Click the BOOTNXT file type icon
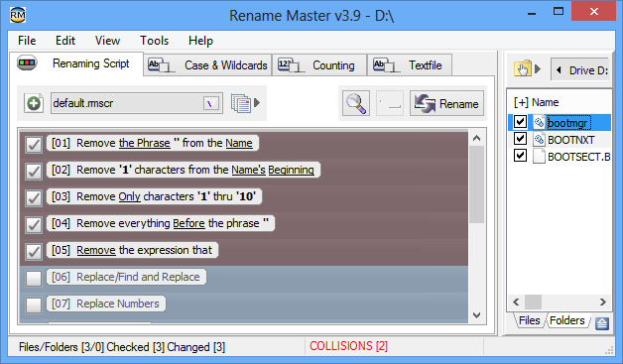Screen dimensions: 623x364 (x=539, y=140)
